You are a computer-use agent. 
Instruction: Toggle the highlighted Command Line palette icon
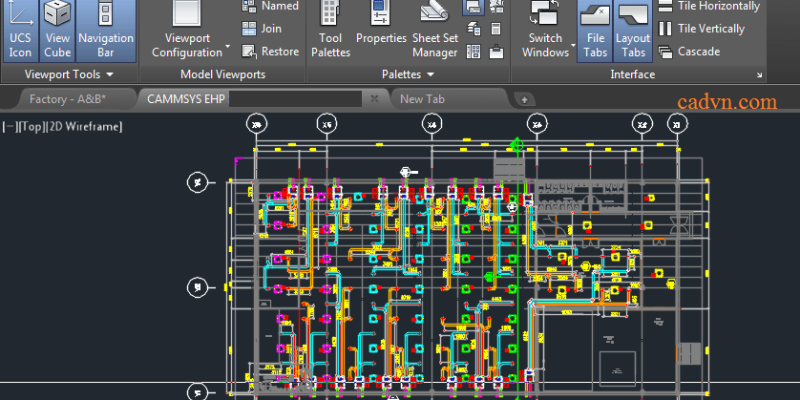click(473, 7)
